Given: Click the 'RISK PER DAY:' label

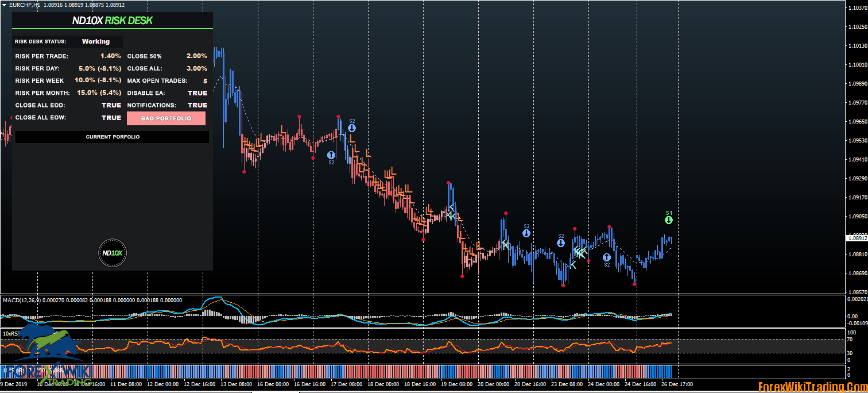Looking at the screenshot, I should (37, 68).
